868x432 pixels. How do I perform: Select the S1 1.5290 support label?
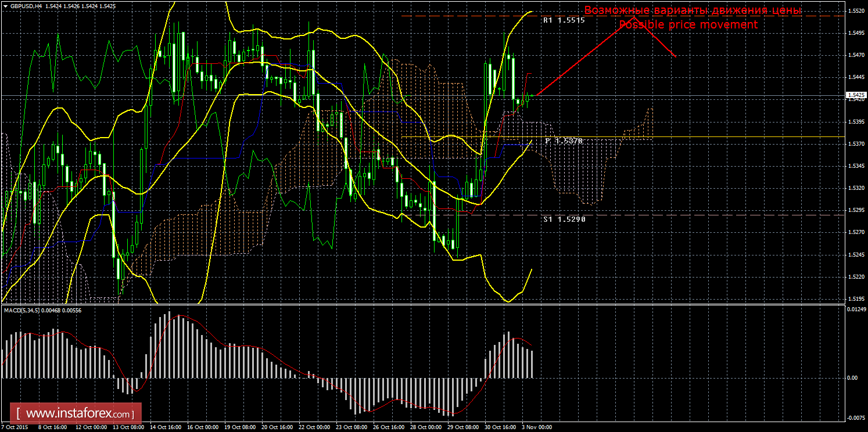tap(564, 219)
